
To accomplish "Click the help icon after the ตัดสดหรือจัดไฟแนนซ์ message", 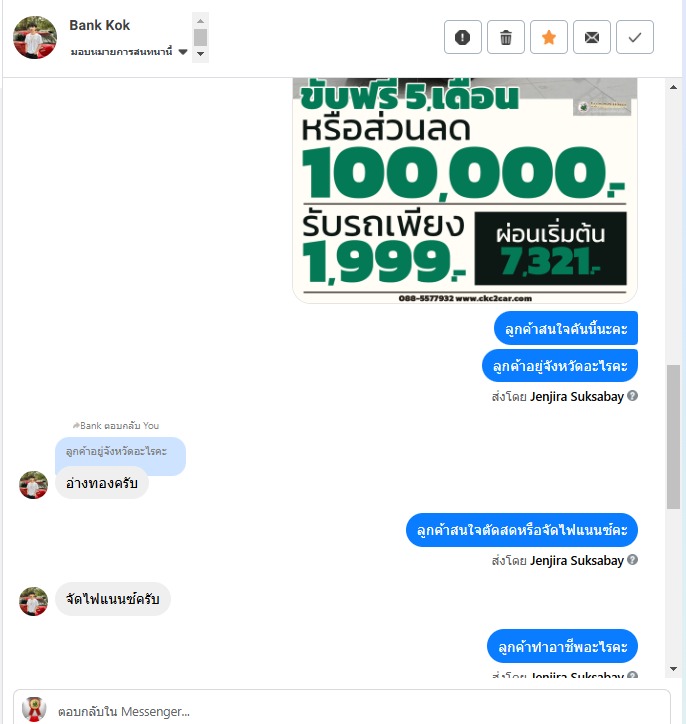I will coord(632,560).
